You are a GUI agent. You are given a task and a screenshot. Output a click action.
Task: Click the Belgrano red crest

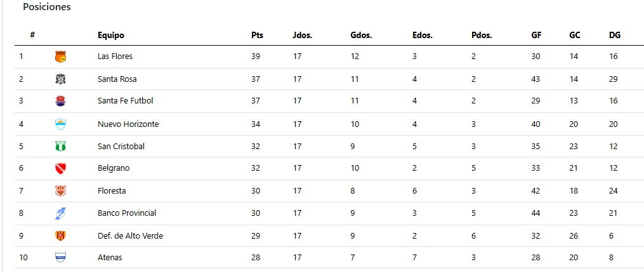click(x=60, y=168)
